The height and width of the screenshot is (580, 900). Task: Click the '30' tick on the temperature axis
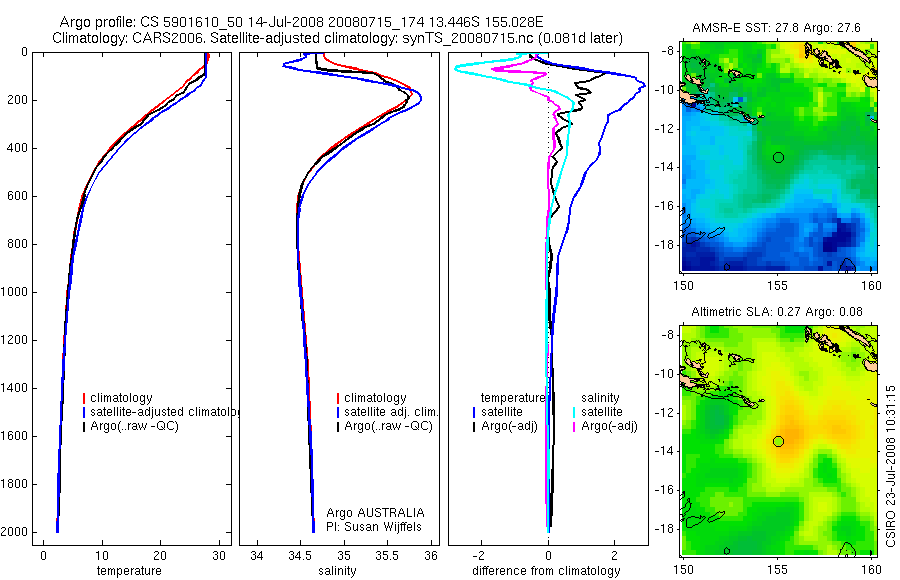point(219,556)
